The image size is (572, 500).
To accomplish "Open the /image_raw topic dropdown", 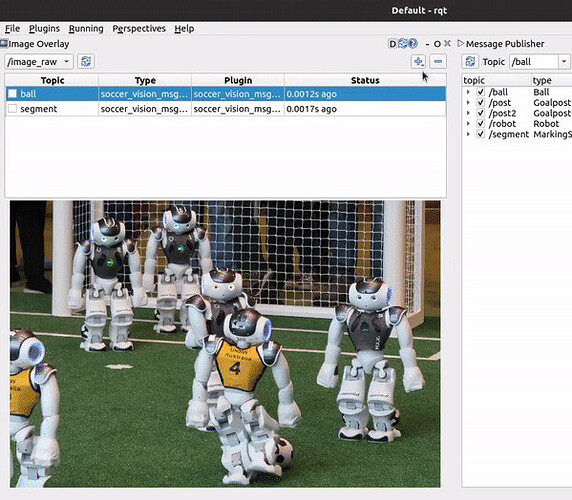I will tap(39, 62).
